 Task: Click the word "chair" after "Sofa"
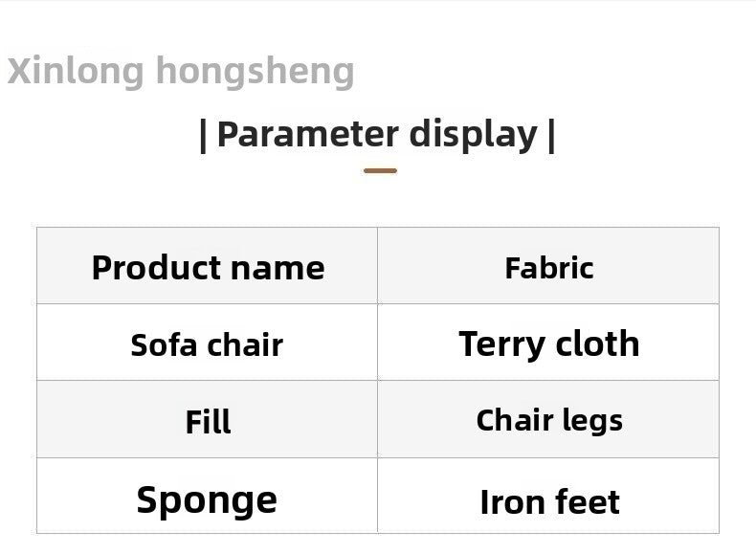click(245, 344)
